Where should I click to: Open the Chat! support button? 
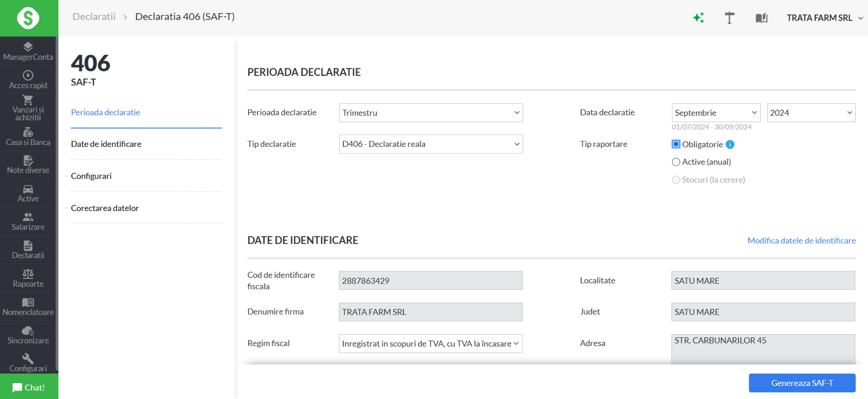[x=29, y=387]
